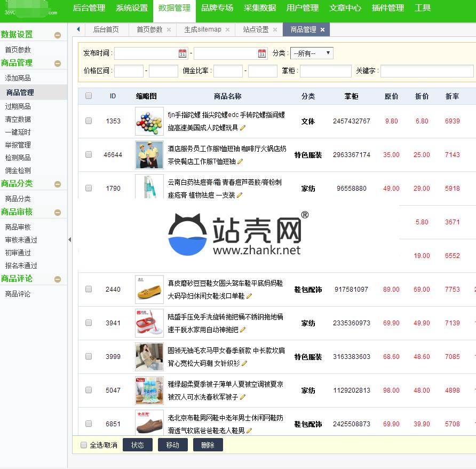Open the start date calendar picker icon
Image resolution: width=476 pixels, height=469 pixels.
tap(183, 53)
